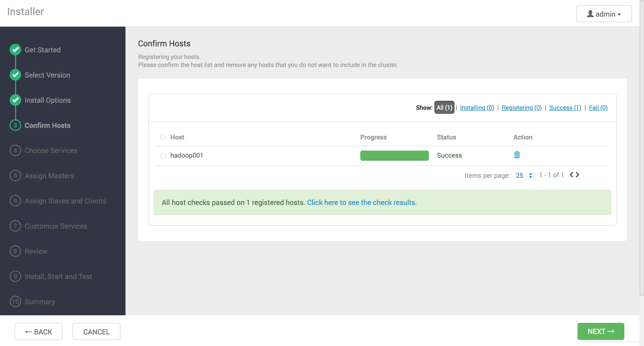Click the admin user profile icon
Image resolution: width=644 pixels, height=346 pixels.
(x=590, y=14)
